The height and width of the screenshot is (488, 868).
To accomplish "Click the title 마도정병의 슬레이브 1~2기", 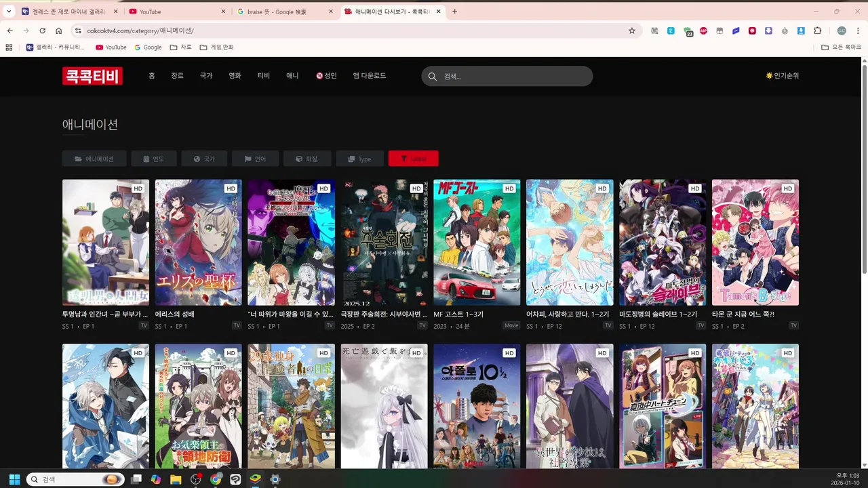I will 658,314.
